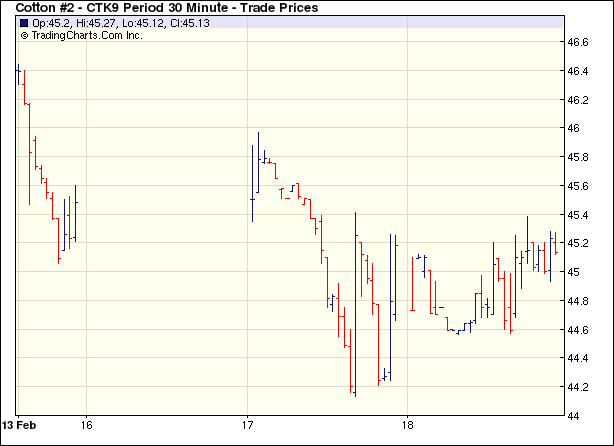Viewport: 614px width, 446px height.
Task: Click the 45.2 price axis label
Action: pos(579,243)
